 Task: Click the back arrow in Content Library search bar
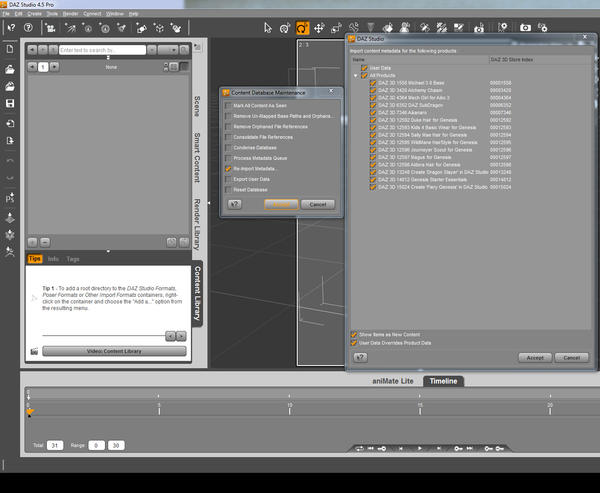32,50
